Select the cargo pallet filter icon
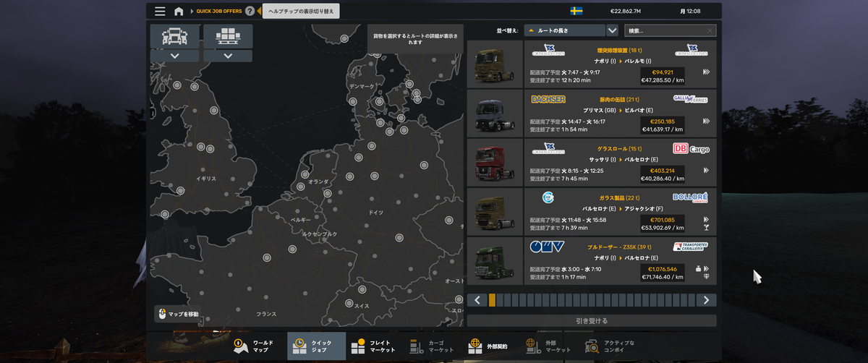The height and width of the screenshot is (363, 868). (228, 36)
